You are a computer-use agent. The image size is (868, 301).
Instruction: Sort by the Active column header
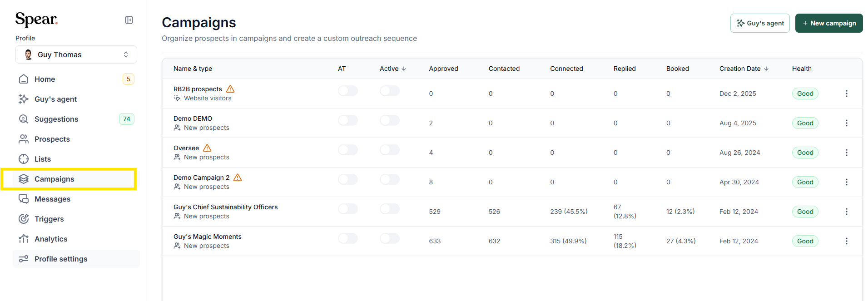click(x=393, y=69)
